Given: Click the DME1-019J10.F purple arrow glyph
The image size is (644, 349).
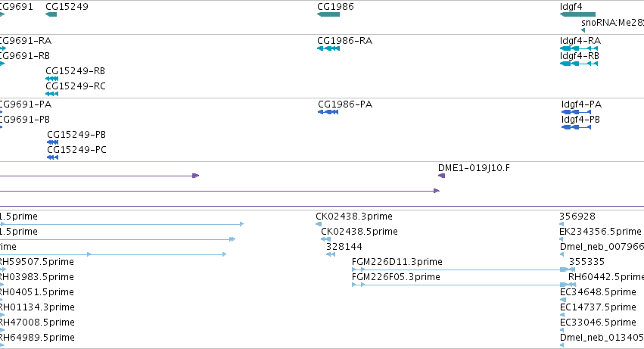Looking at the screenshot, I should [441, 176].
